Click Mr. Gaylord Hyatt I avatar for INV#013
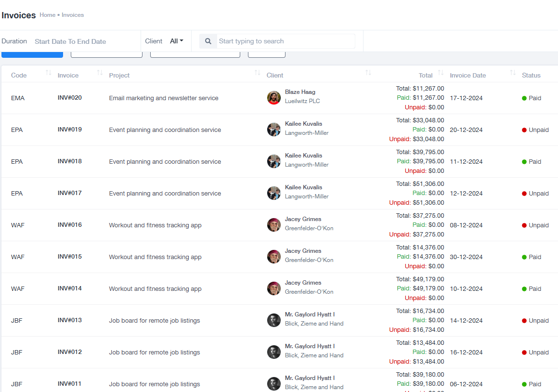 pyautogui.click(x=273, y=320)
